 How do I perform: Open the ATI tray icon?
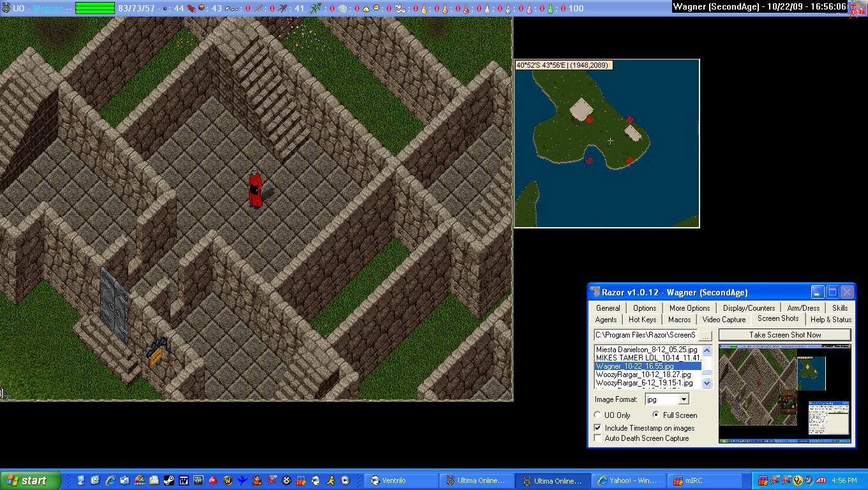tap(821, 480)
